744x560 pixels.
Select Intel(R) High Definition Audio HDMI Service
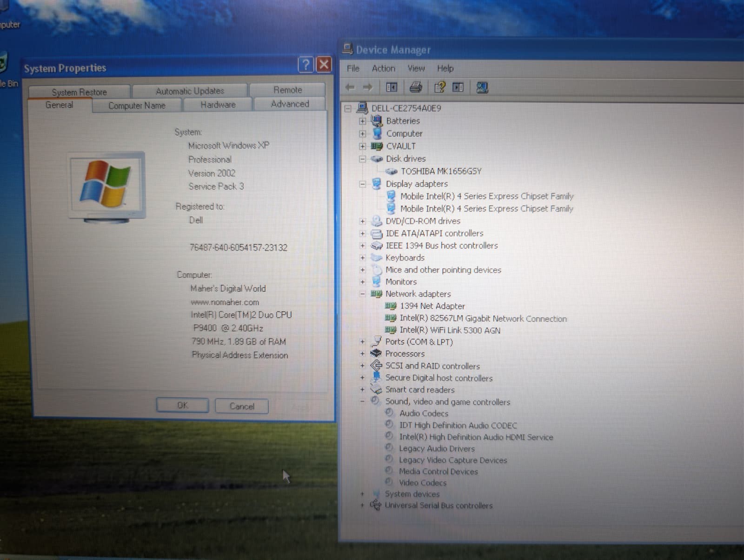pos(476,437)
